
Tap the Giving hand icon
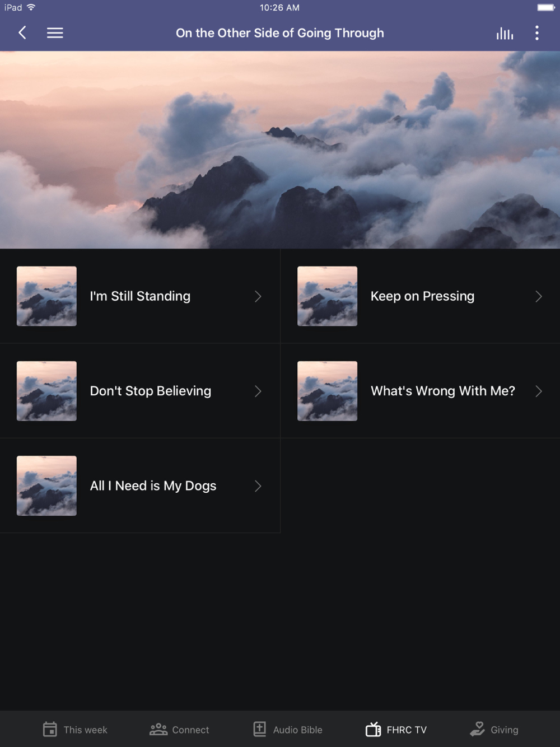pyautogui.click(x=478, y=729)
